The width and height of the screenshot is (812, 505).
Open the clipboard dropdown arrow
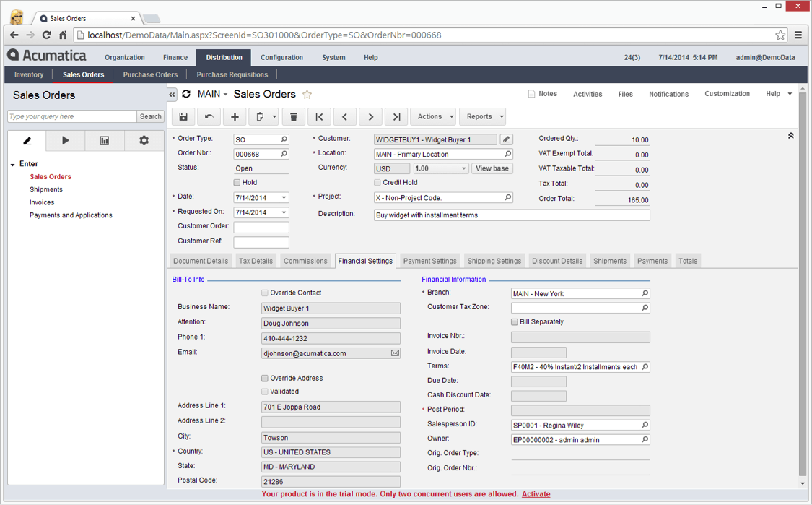[x=274, y=116]
